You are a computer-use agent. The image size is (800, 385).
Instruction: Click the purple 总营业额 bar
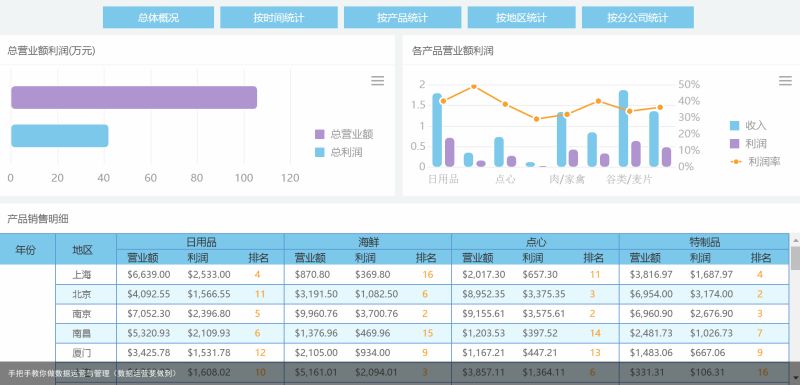tap(134, 97)
